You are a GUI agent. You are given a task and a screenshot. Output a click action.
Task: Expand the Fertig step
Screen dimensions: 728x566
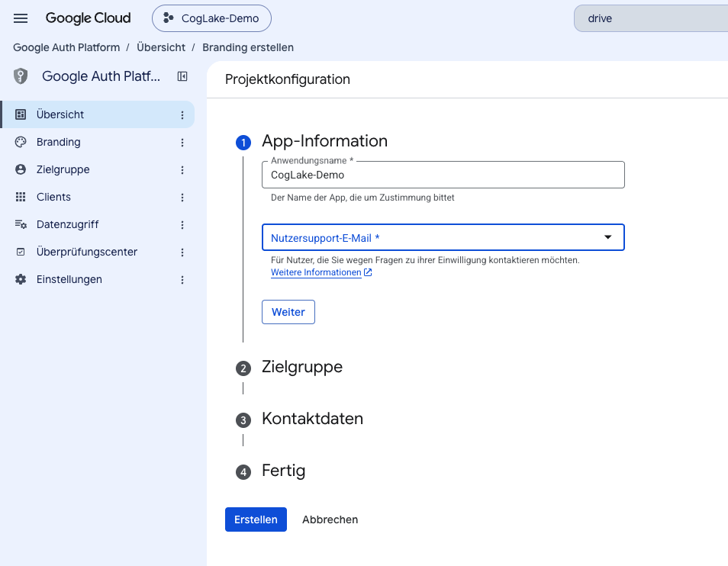[283, 471]
